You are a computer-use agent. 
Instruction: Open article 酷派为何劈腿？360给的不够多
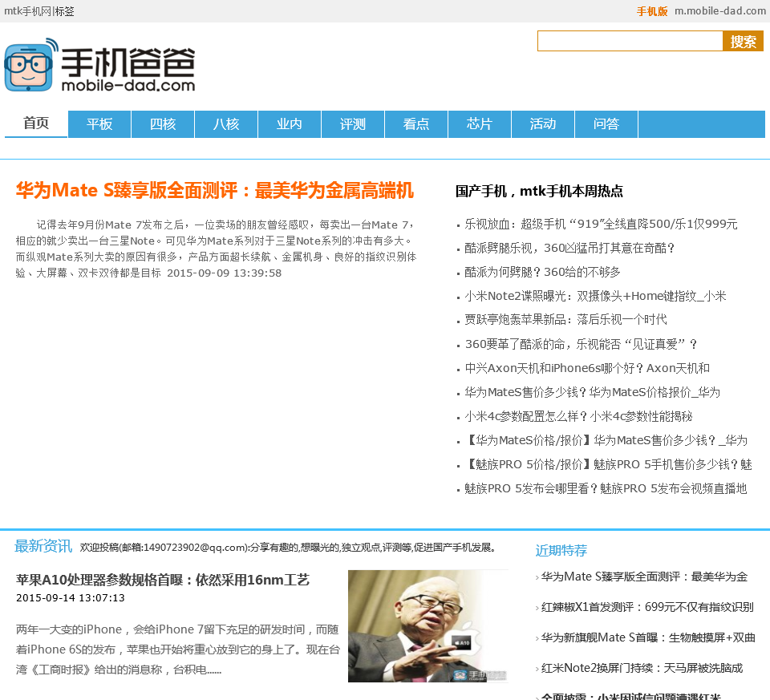tap(543, 272)
